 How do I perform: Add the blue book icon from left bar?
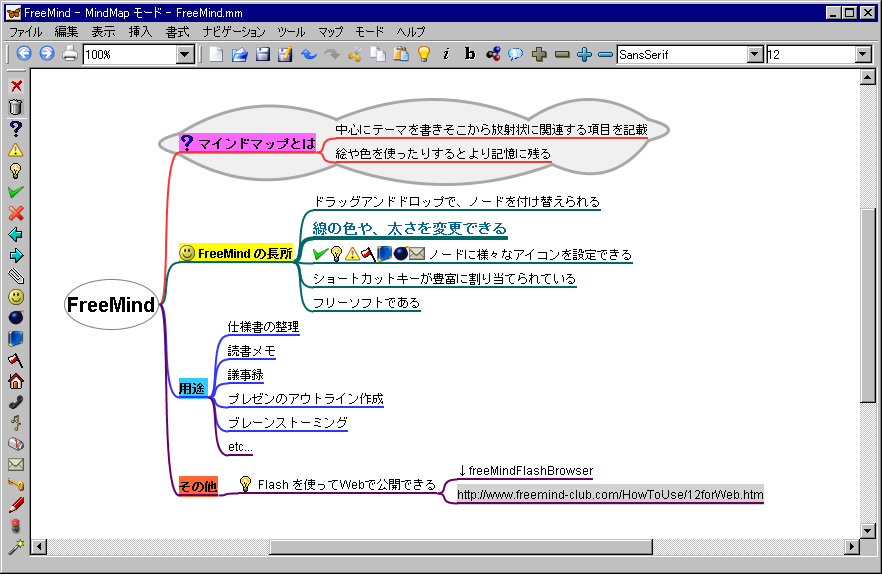[16, 338]
